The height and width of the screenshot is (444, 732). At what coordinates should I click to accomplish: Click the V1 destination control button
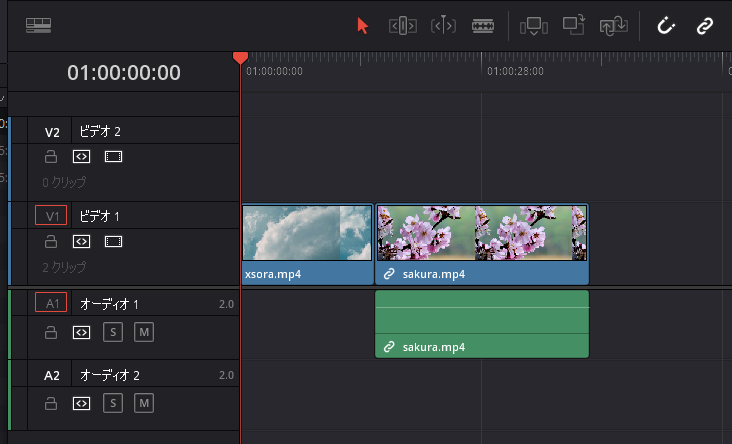coord(51,216)
